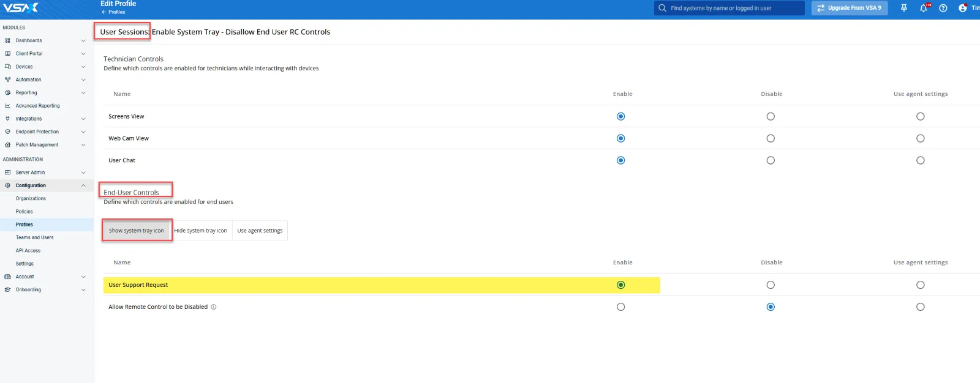Screen dimensions: 980x383
Task: Click the pin icon in top bar
Action: 903,8
